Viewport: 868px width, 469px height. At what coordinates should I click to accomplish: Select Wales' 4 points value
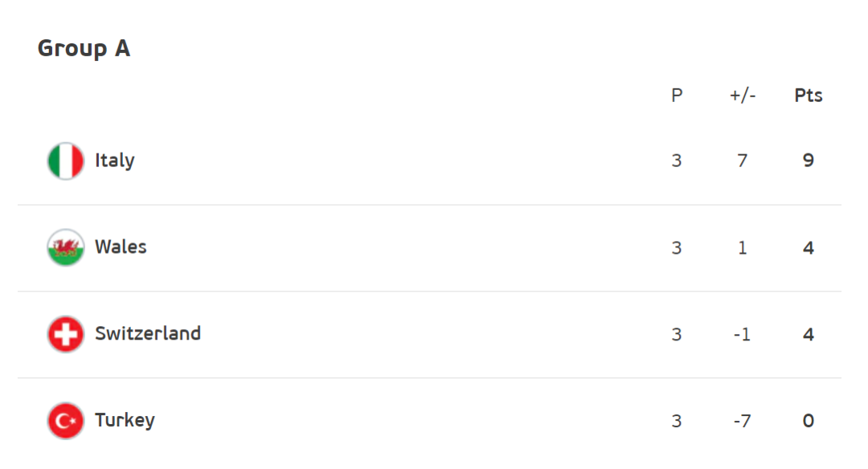(809, 247)
